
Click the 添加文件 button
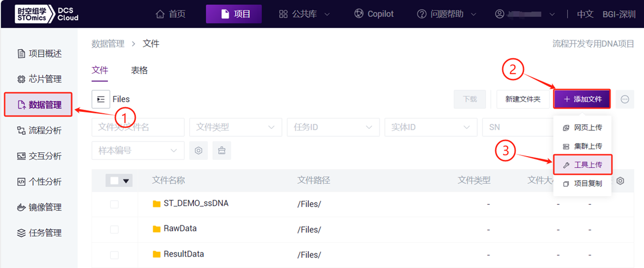pos(582,99)
